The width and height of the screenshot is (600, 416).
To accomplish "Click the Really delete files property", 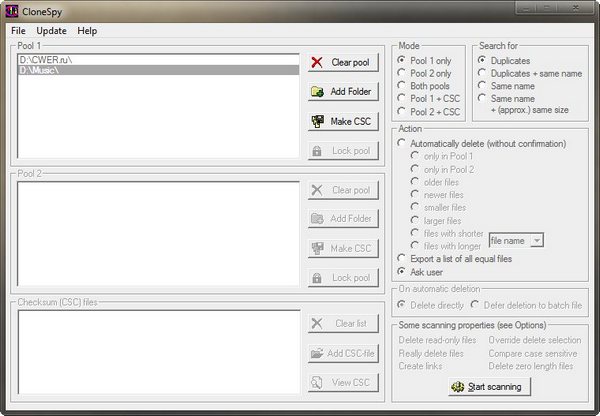I will 431,353.
